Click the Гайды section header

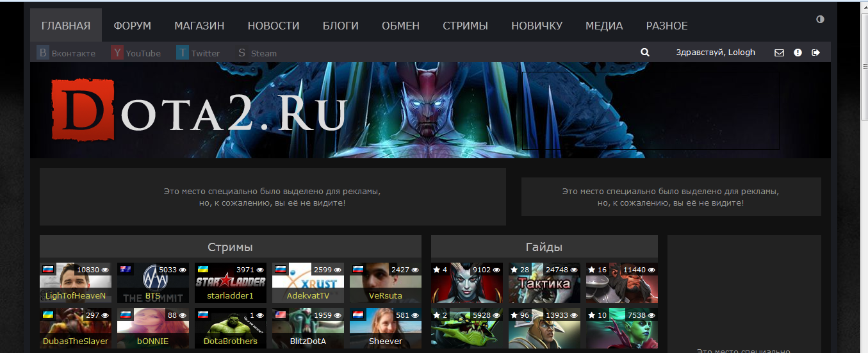click(544, 247)
